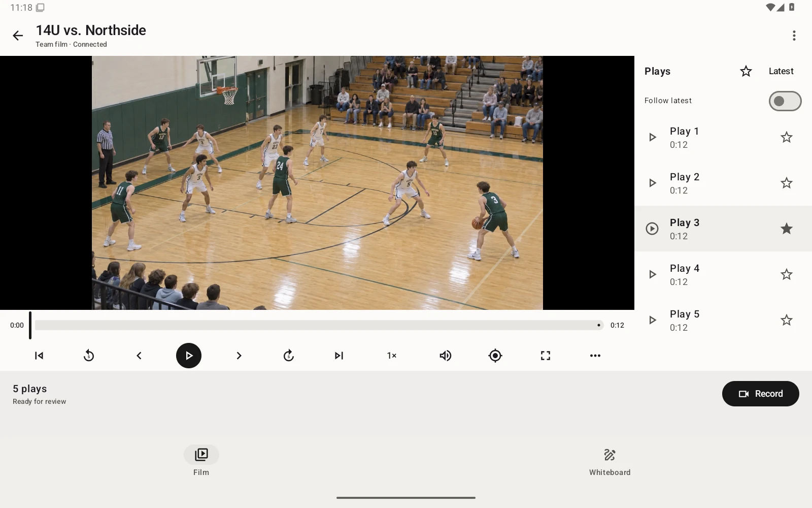Jump forward five seconds
Image resolution: width=812 pixels, height=508 pixels.
(289, 356)
